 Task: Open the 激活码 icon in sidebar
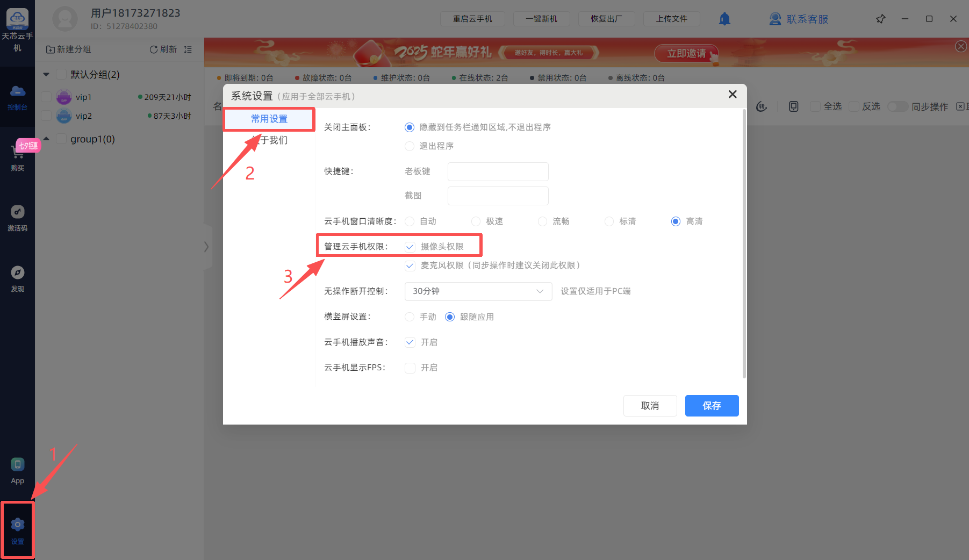click(17, 212)
